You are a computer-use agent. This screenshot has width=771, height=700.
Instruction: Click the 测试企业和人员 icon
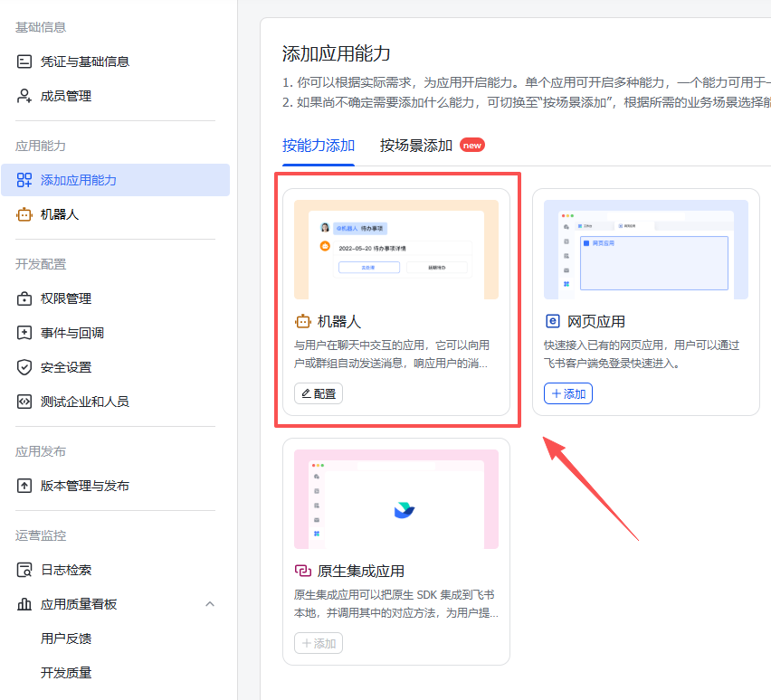coord(25,401)
